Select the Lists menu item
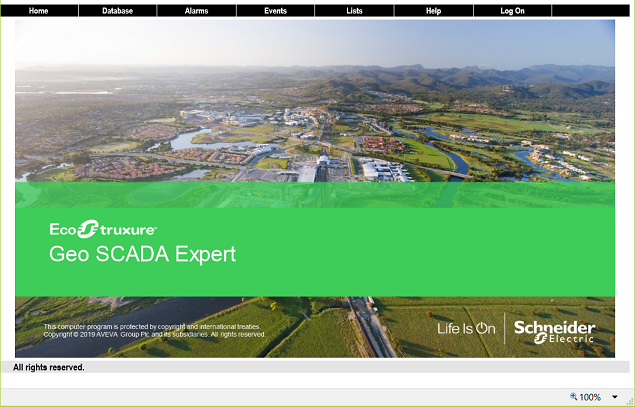This screenshot has width=635, height=407. (354, 11)
